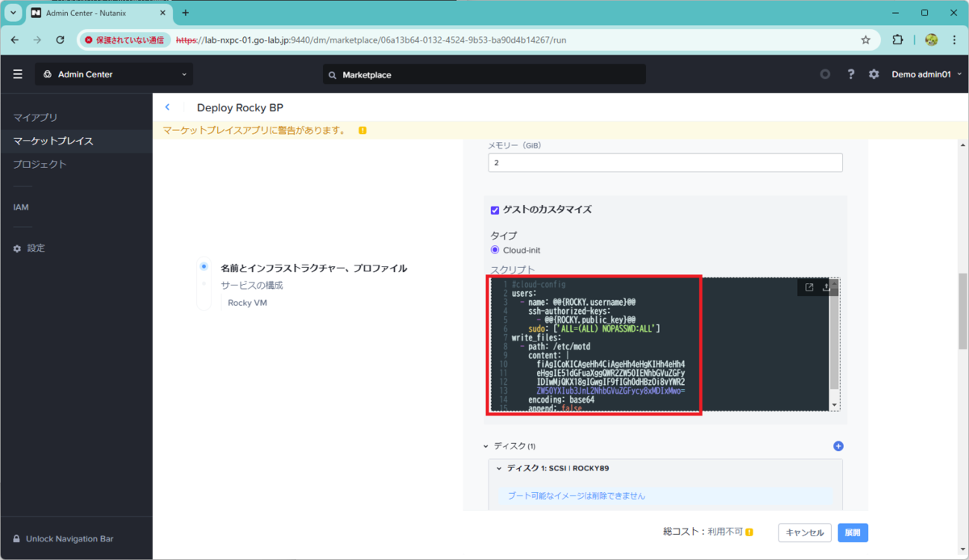Click the browser back arrow

point(15,40)
